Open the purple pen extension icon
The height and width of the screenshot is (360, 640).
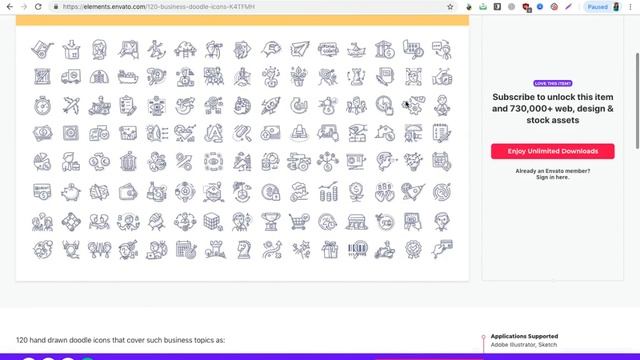click(568, 7)
